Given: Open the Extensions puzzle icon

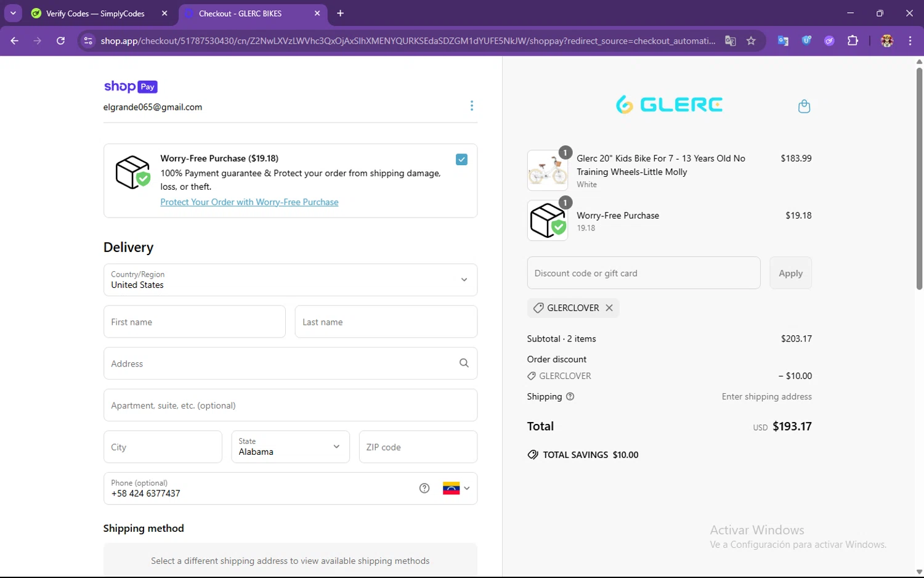Looking at the screenshot, I should coord(853,41).
